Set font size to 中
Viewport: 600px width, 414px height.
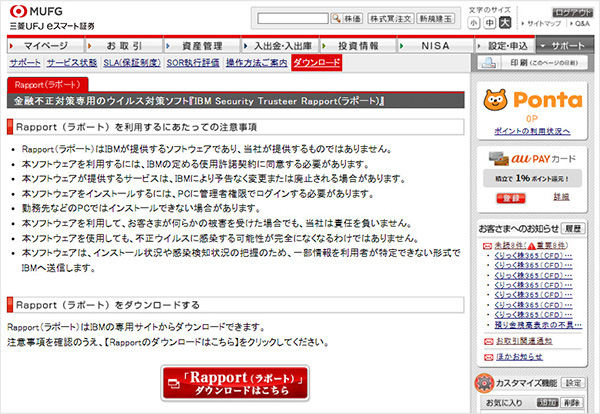489,23
